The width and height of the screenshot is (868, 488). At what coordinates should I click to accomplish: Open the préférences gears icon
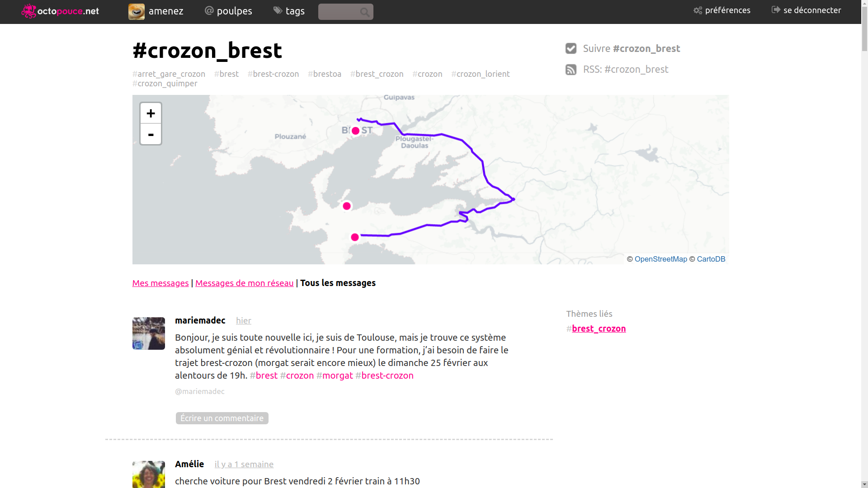click(698, 10)
